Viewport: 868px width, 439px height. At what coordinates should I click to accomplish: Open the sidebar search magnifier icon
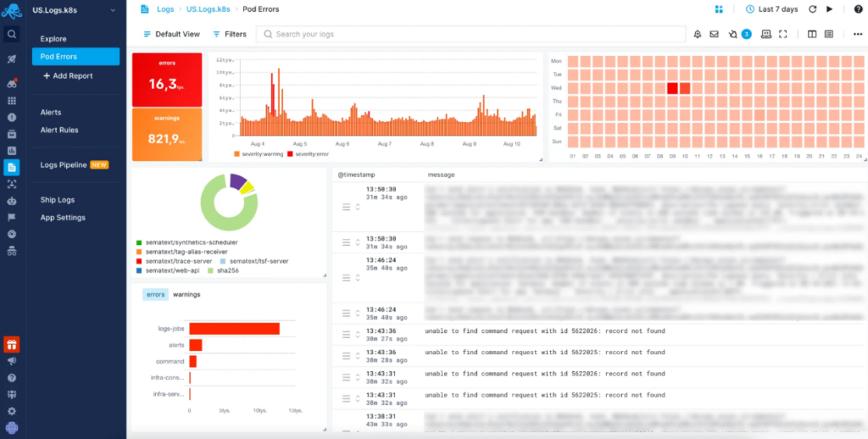click(x=12, y=34)
